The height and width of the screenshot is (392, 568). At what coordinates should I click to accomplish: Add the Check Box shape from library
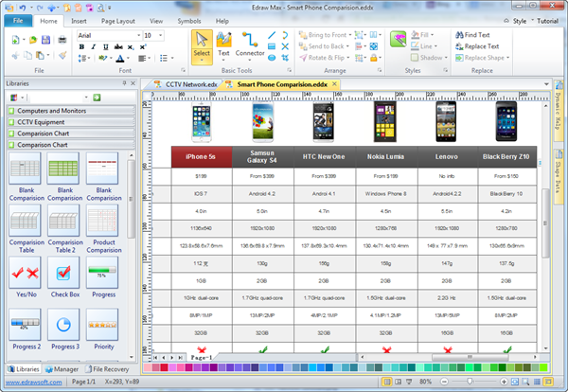pyautogui.click(x=63, y=274)
